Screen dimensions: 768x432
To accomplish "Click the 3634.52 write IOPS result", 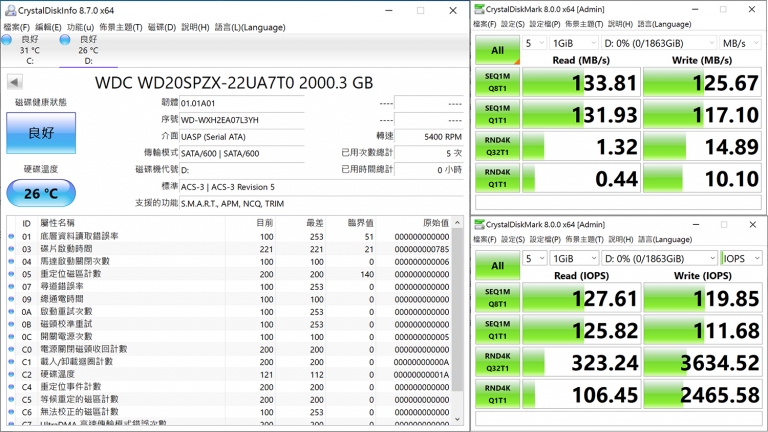I will click(x=702, y=362).
